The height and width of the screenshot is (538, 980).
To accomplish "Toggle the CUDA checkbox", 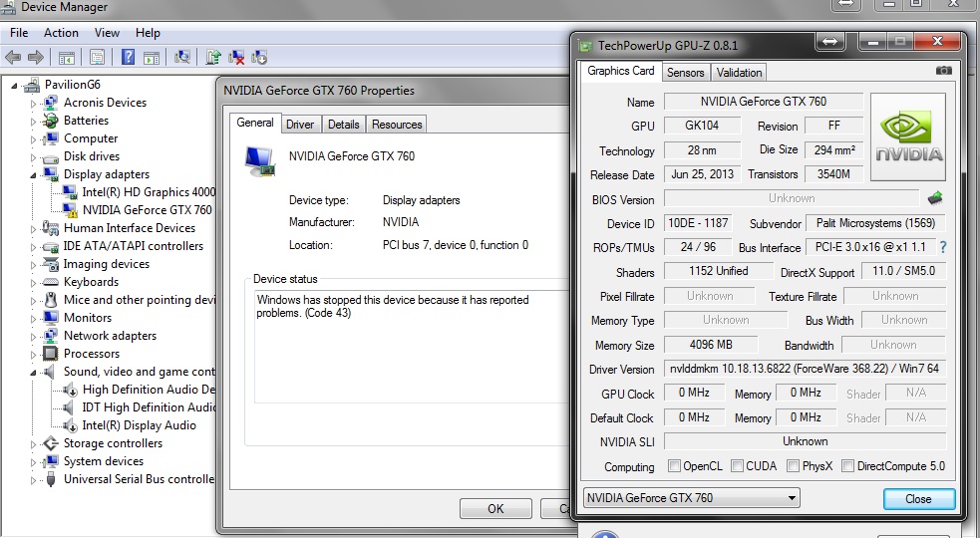I will pyautogui.click(x=738, y=466).
